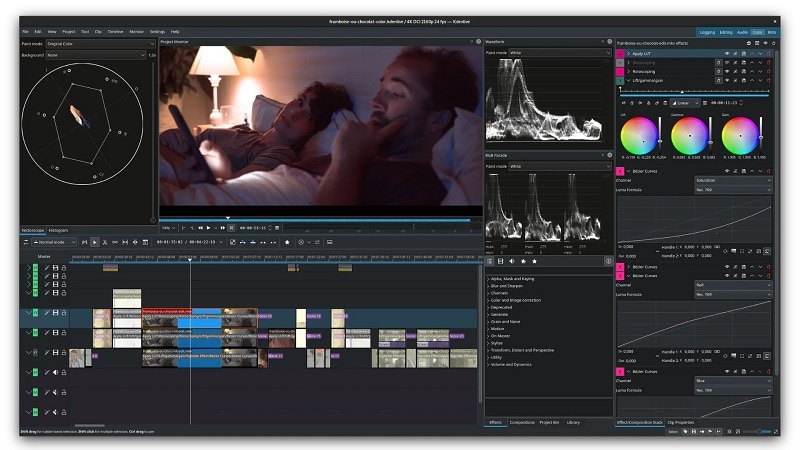The image size is (800, 450).
Task: Close the RGB Parade panel
Action: tap(609, 155)
